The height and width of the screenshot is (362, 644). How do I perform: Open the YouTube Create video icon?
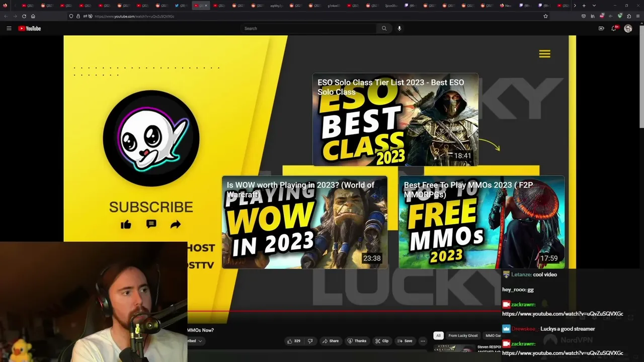[x=601, y=28]
